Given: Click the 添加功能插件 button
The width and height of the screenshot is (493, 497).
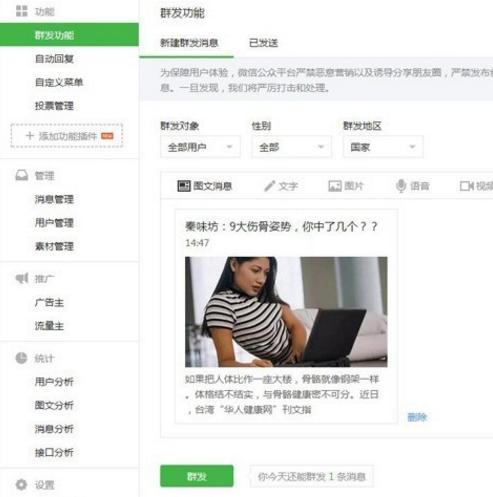Looking at the screenshot, I should tap(67, 136).
